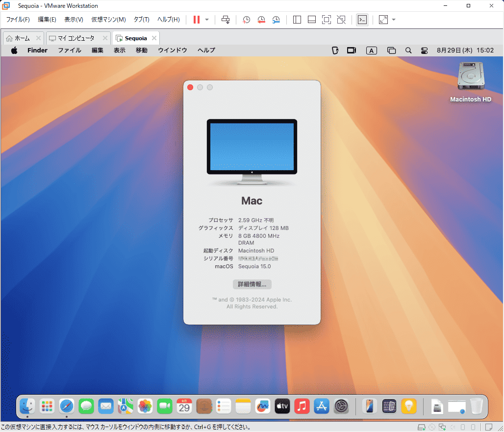Image resolution: width=504 pixels, height=432 pixels.
Task: Open the 編集(E) menu in VMware
Action: coord(47,20)
